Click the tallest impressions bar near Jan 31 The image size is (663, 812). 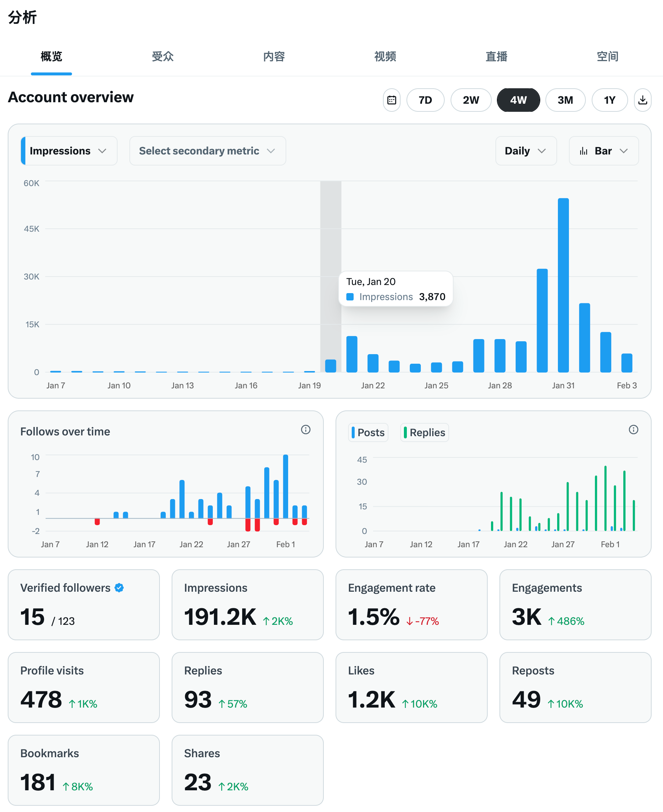tap(563, 285)
